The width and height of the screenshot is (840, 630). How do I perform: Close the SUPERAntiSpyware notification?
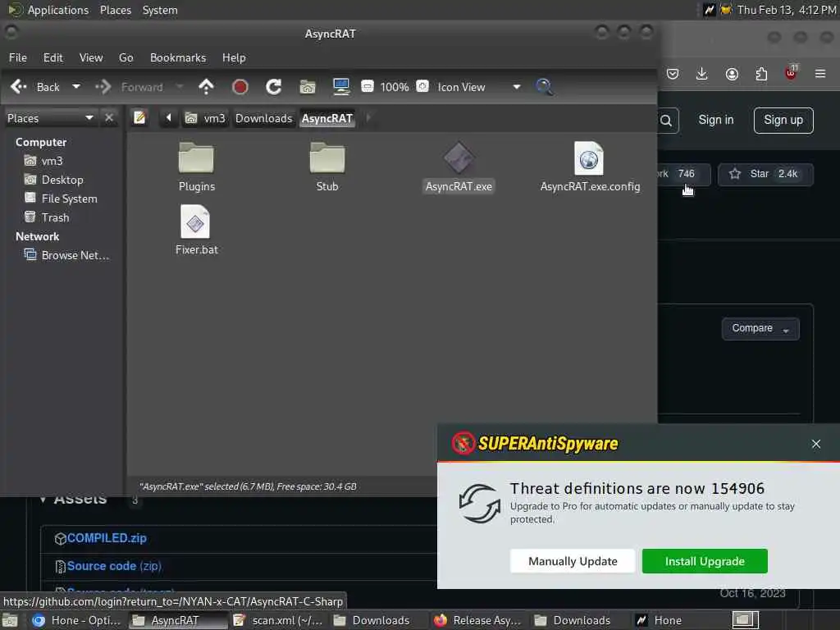click(x=816, y=444)
